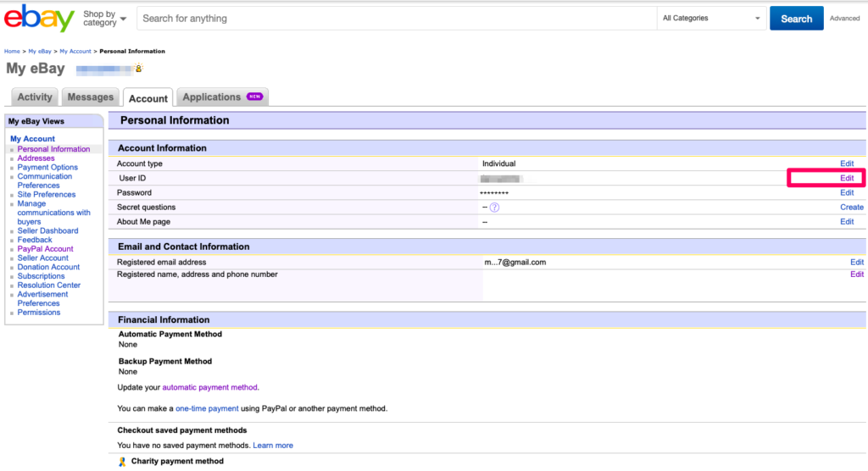The height and width of the screenshot is (471, 868).
Task: Edit the Password row
Action: click(847, 193)
